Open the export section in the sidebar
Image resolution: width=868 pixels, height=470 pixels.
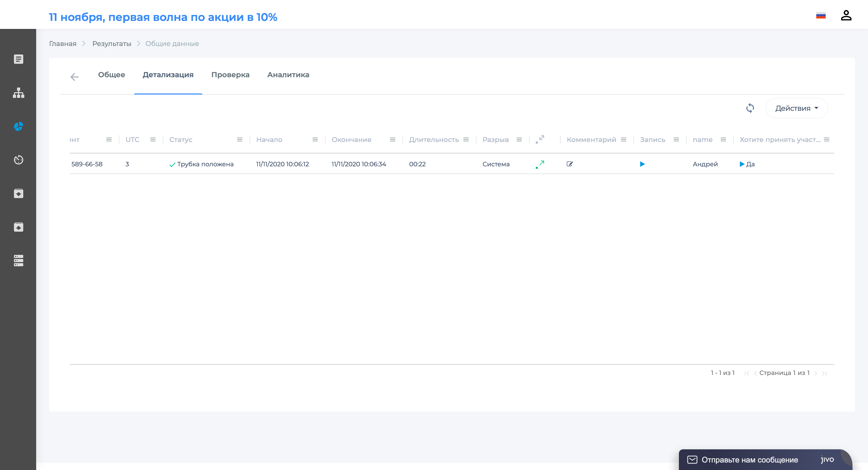[19, 227]
